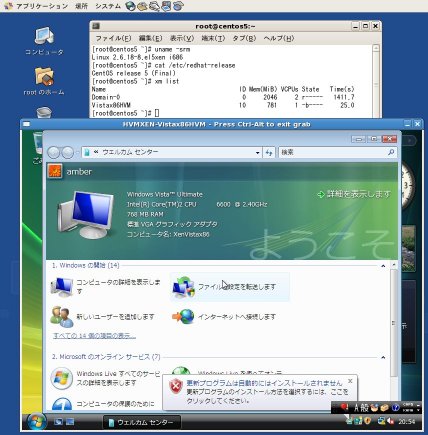This screenshot has width=428, height=435.
Task: Click Show Desktop quick launch icon
Action: (58, 422)
